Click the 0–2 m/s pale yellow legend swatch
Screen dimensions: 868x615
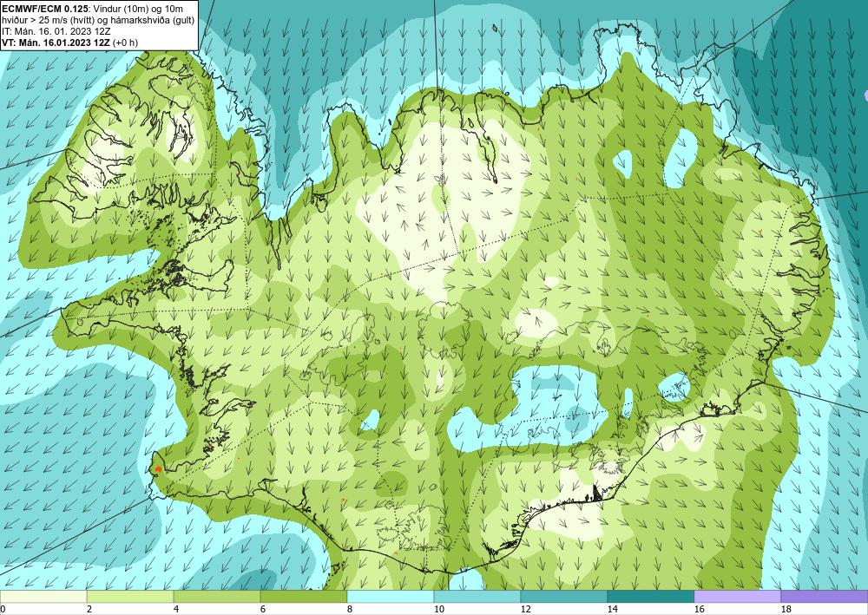tap(43, 596)
